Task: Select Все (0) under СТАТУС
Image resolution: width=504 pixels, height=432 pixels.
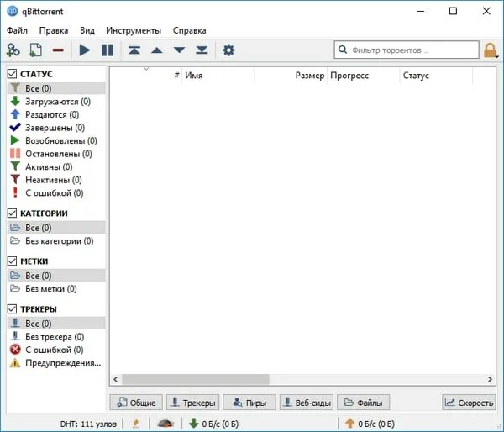Action: (56, 88)
